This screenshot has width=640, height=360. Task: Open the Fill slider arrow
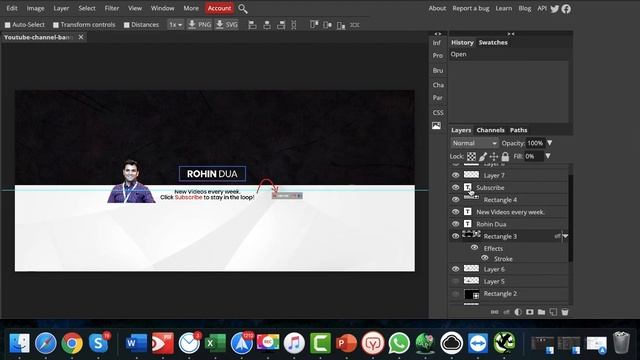click(x=548, y=156)
